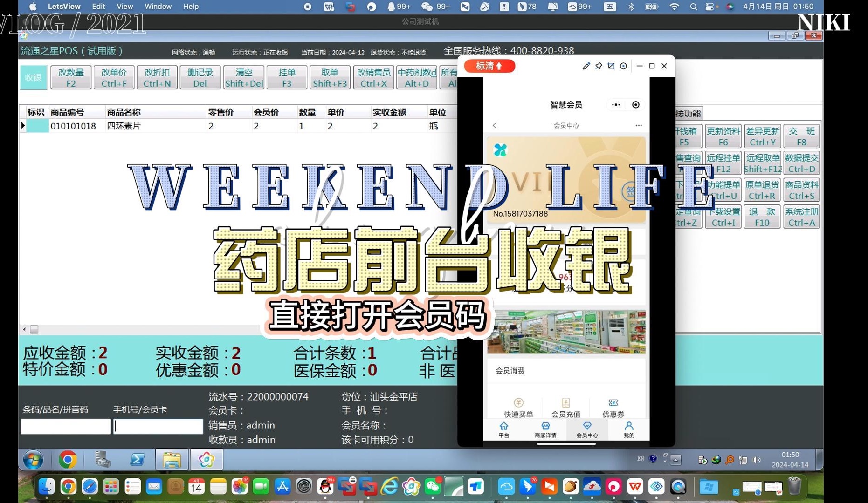Select the 010101018 product row
The height and width of the screenshot is (503, 868).
coord(238,126)
